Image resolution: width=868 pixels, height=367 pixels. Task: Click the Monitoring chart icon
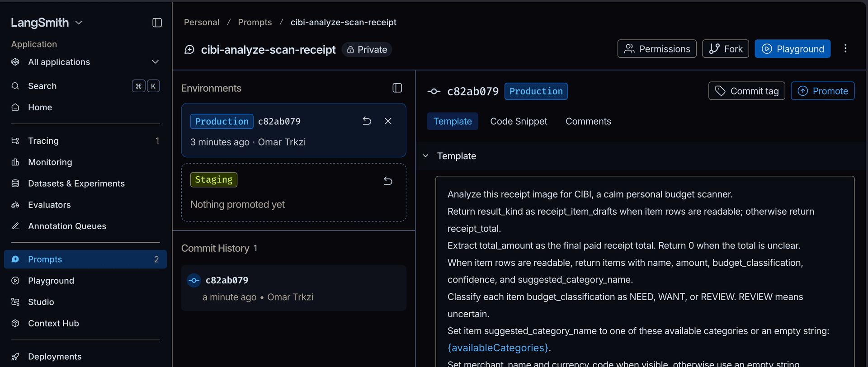click(15, 162)
